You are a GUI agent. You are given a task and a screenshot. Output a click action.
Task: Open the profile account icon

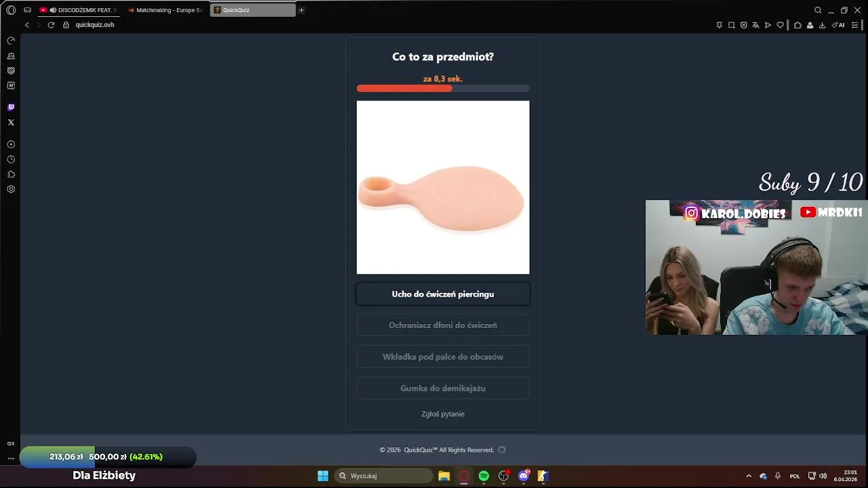click(x=810, y=25)
